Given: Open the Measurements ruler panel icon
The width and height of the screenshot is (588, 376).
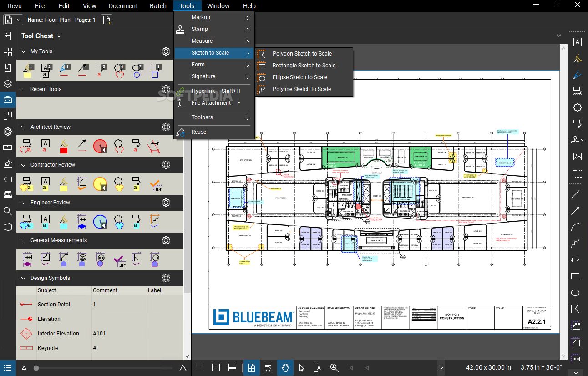Looking at the screenshot, I should [x=8, y=147].
